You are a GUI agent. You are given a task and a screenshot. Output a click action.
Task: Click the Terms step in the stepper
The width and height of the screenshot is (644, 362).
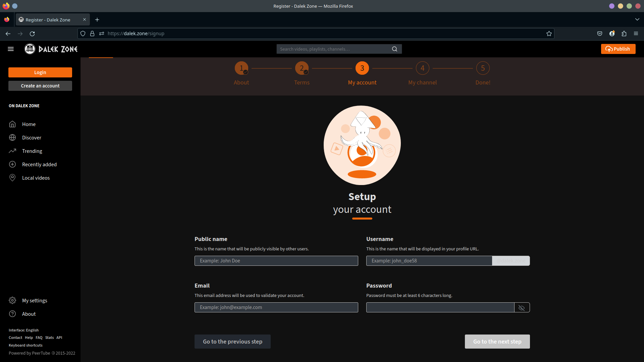(x=302, y=68)
